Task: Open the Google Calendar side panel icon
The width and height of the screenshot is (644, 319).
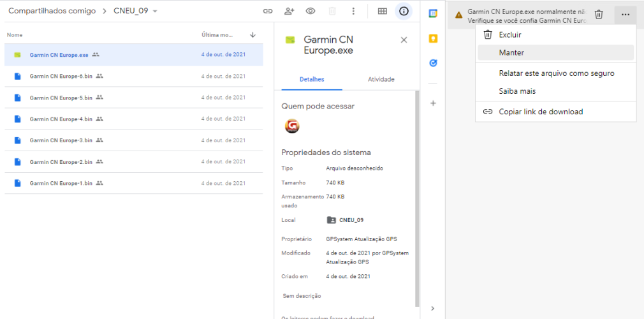Action: (432, 13)
